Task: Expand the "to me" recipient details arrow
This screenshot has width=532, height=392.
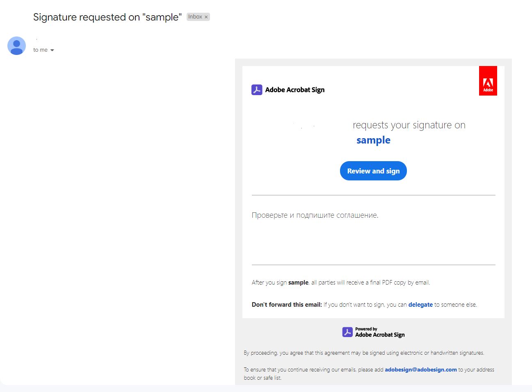Action: 52,50
